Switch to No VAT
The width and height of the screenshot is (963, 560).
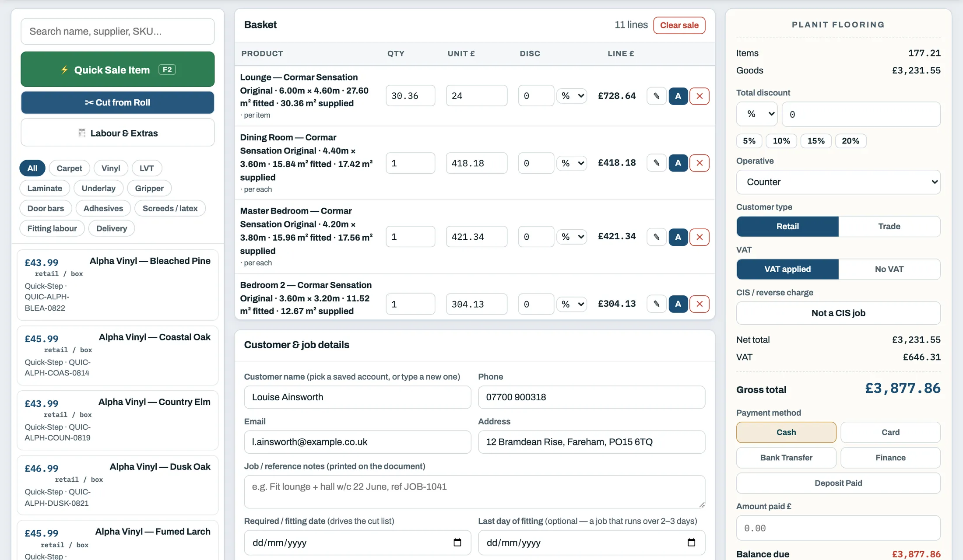pyautogui.click(x=889, y=269)
